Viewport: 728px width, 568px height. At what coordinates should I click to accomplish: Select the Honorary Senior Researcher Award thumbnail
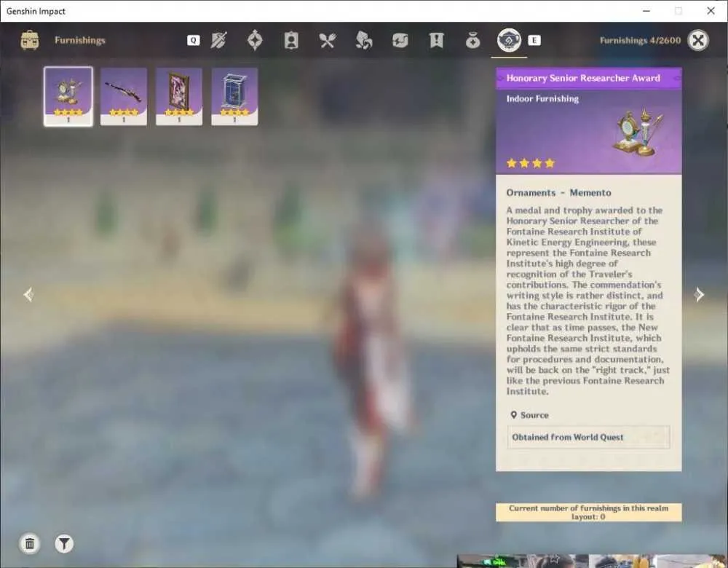pyautogui.click(x=68, y=96)
